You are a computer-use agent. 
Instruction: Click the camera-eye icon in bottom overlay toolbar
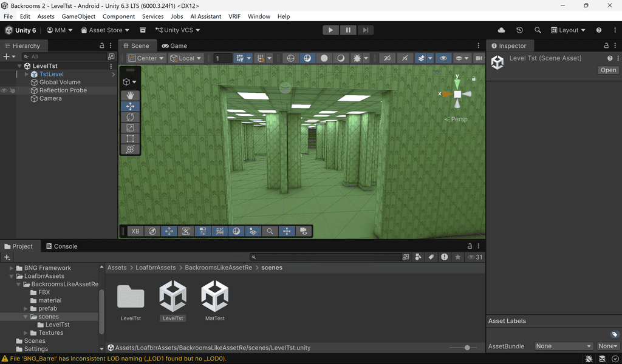304,231
